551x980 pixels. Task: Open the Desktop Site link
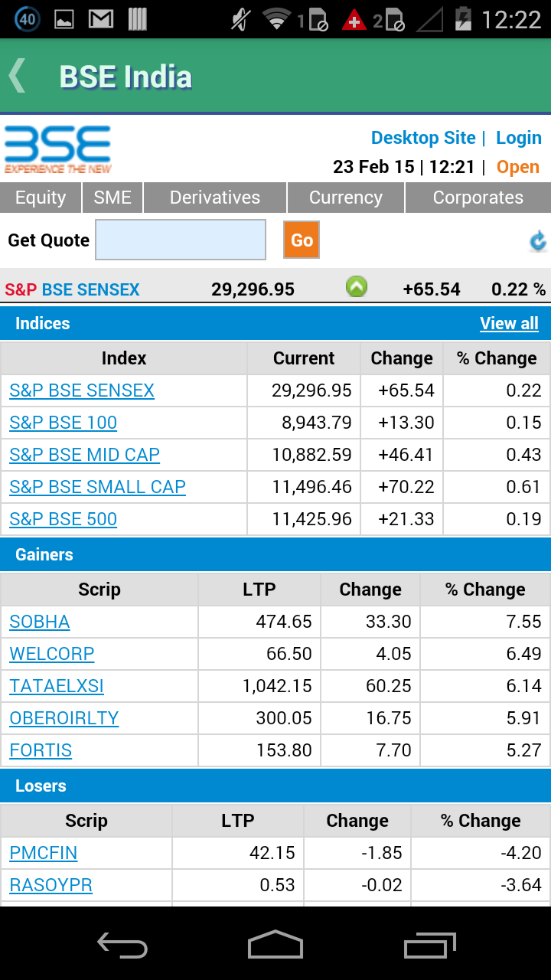(x=423, y=138)
